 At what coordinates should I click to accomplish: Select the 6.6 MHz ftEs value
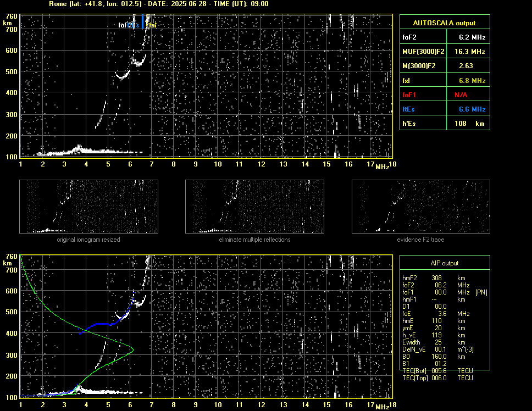coord(472,109)
